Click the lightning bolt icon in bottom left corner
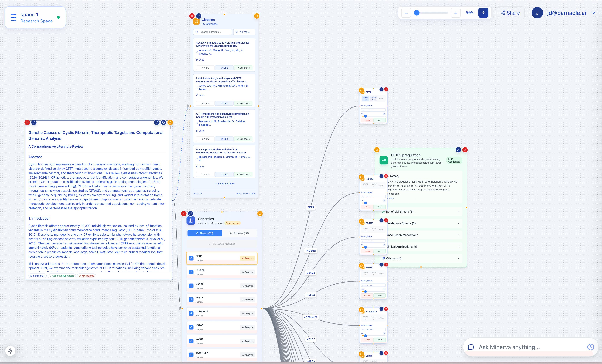602x364 pixels. point(10,351)
